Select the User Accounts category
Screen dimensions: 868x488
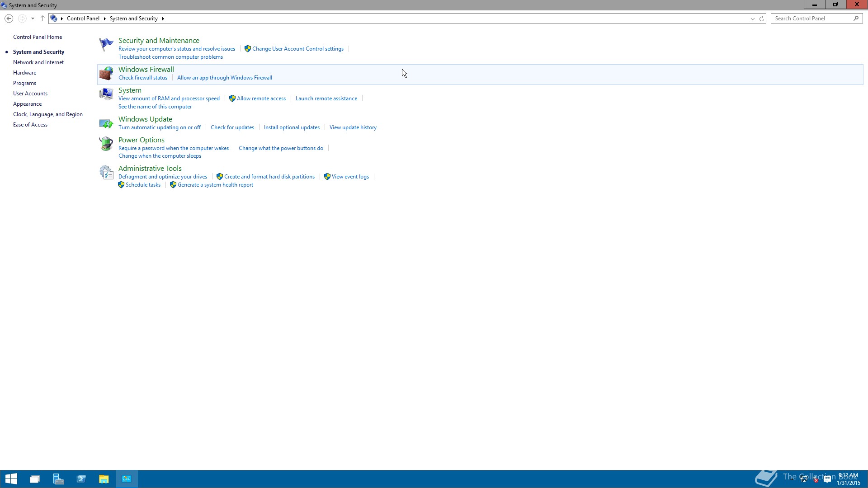(30, 94)
